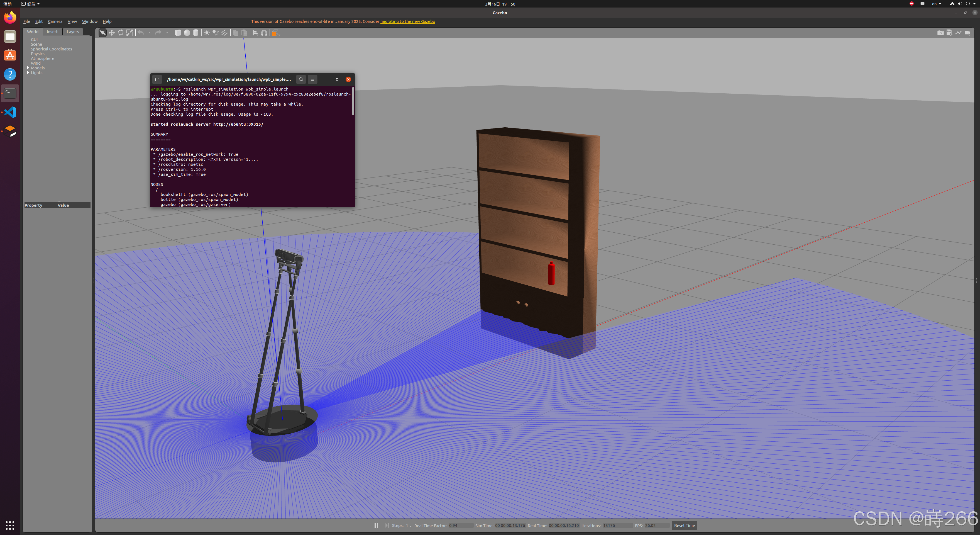Select the rotate mode tool
This screenshot has width=980, height=535.
point(121,33)
